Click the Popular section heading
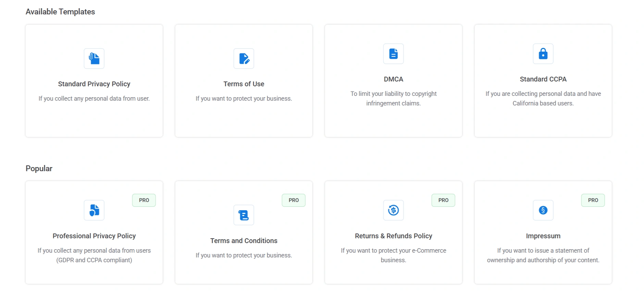This screenshot has width=644, height=291. coord(39,168)
